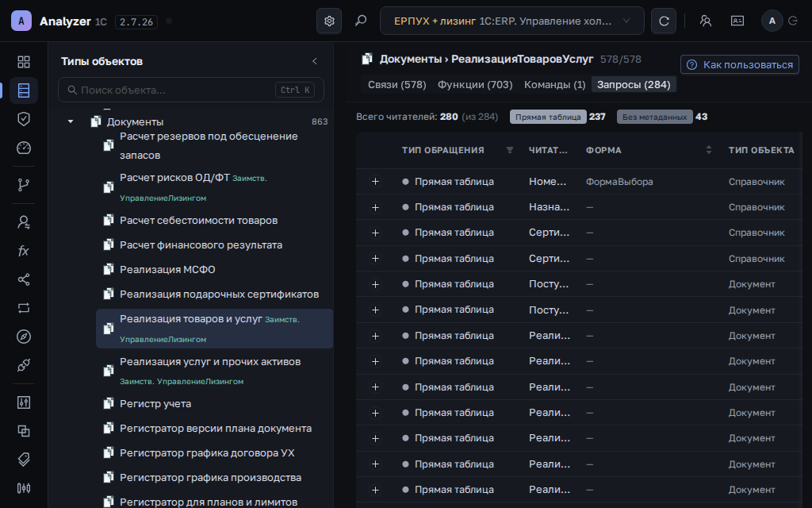The image size is (812, 508).
Task: Open "Реализация подарочных сертификатов" in the tree
Action: click(219, 294)
